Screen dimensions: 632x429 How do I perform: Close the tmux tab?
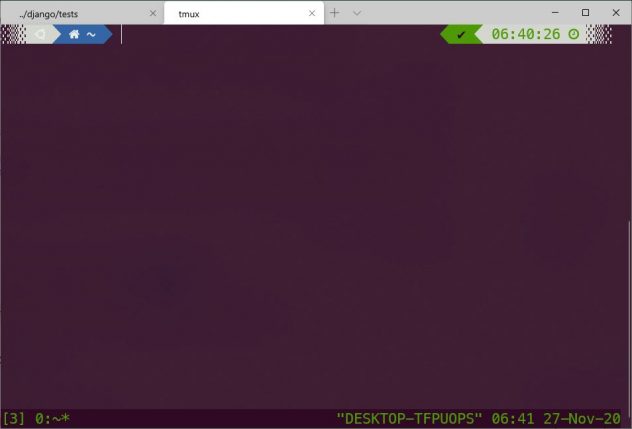coord(312,13)
